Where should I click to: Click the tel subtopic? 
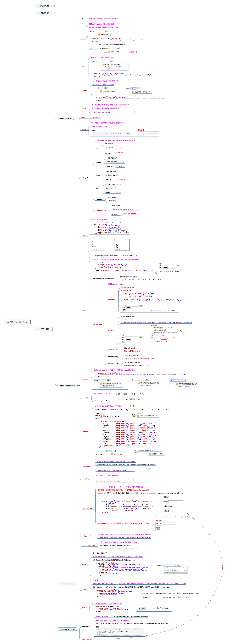pyautogui.click(x=83, y=19)
